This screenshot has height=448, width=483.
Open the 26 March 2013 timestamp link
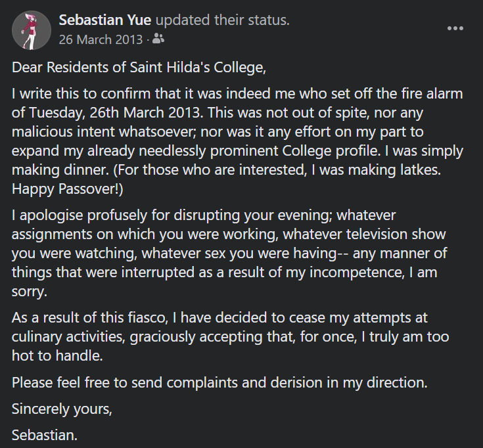pos(101,39)
